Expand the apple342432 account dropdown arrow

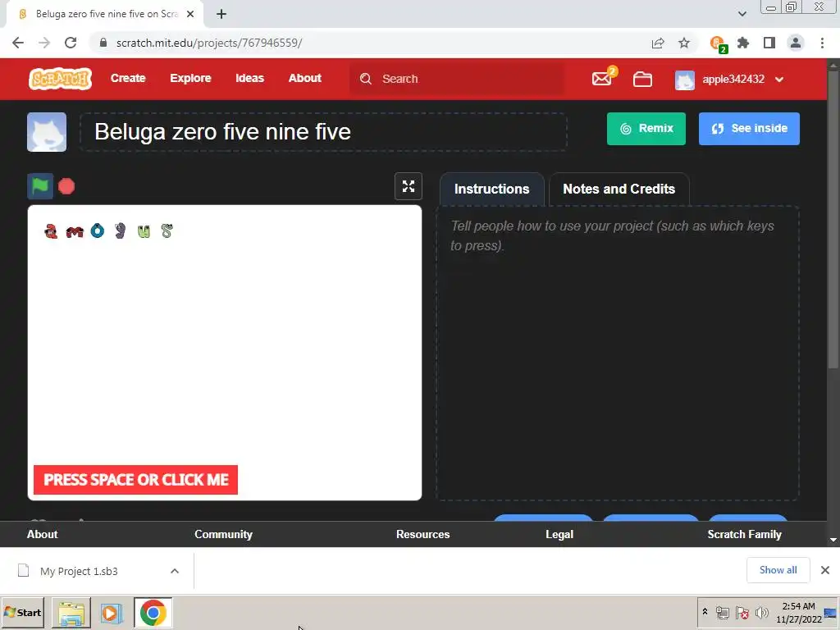pos(779,80)
